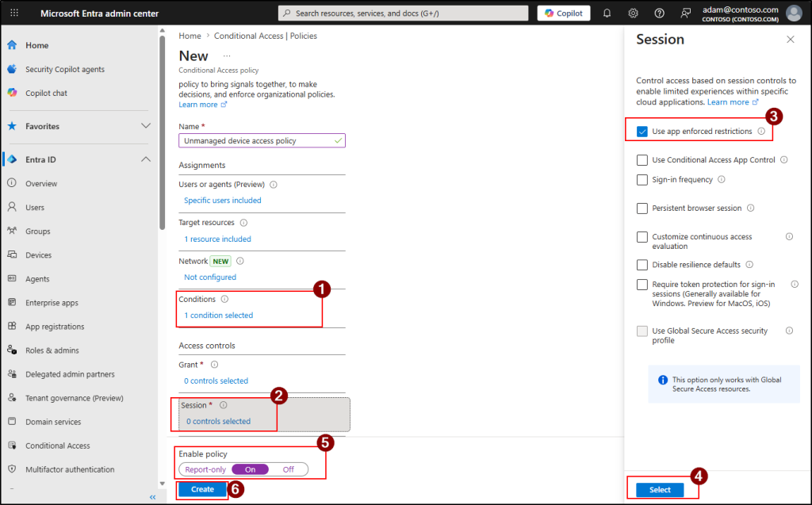Click the search resources box
This screenshot has height=505, width=812.
[x=404, y=13]
